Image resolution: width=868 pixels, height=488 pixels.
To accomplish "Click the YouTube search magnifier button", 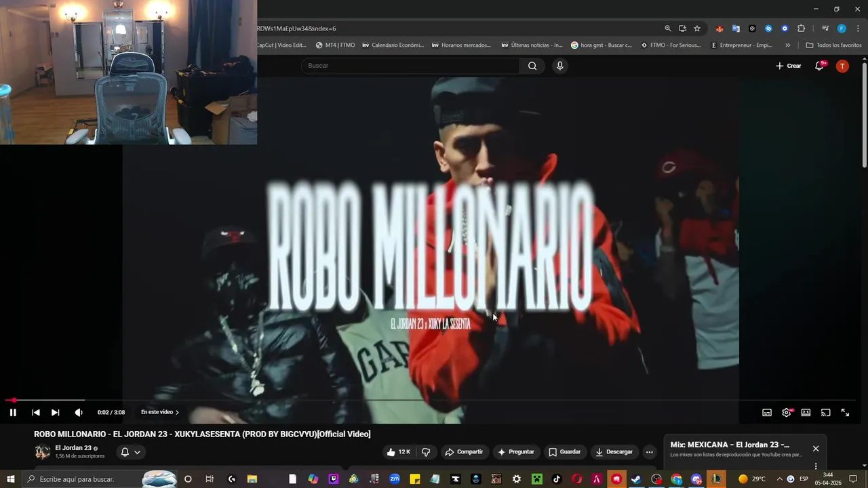I will click(532, 66).
